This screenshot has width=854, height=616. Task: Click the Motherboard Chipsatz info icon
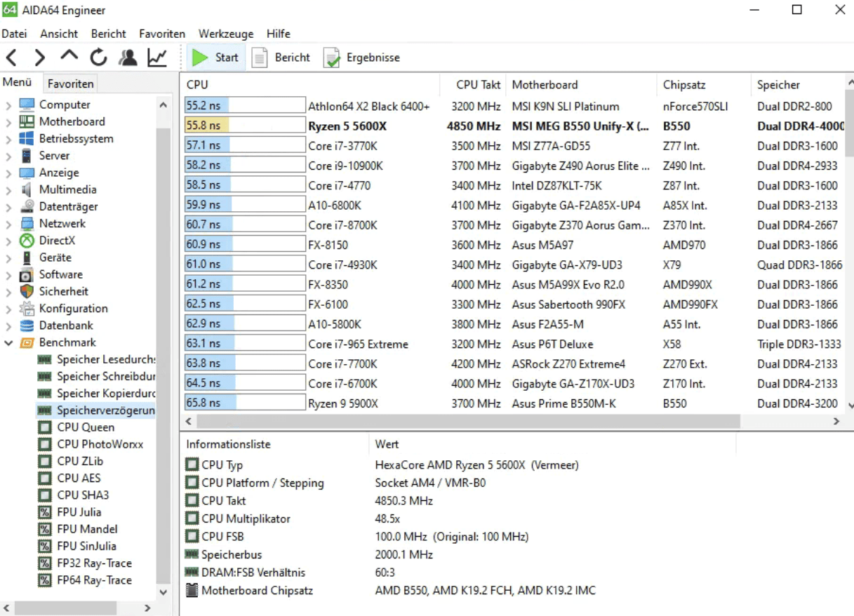(x=192, y=591)
